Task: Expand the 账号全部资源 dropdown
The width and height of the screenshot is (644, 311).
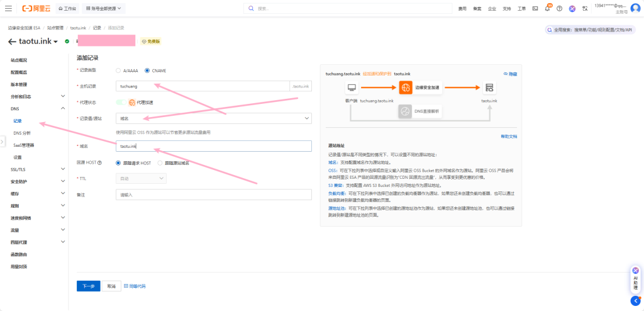Action: (x=104, y=9)
